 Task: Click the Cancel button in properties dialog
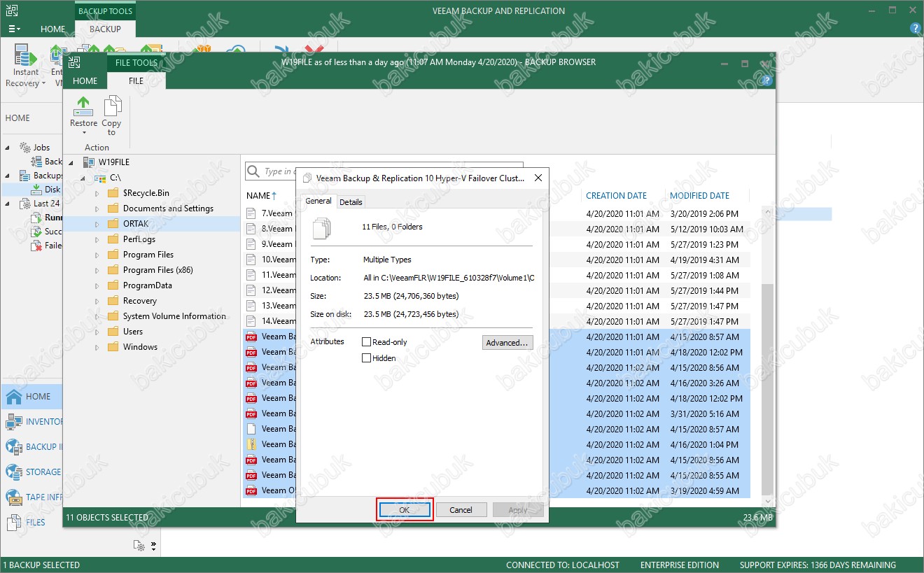(x=461, y=510)
